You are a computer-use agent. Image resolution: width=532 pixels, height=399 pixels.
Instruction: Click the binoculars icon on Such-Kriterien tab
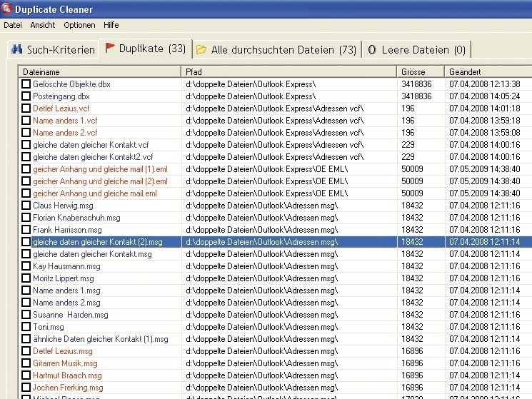17,49
